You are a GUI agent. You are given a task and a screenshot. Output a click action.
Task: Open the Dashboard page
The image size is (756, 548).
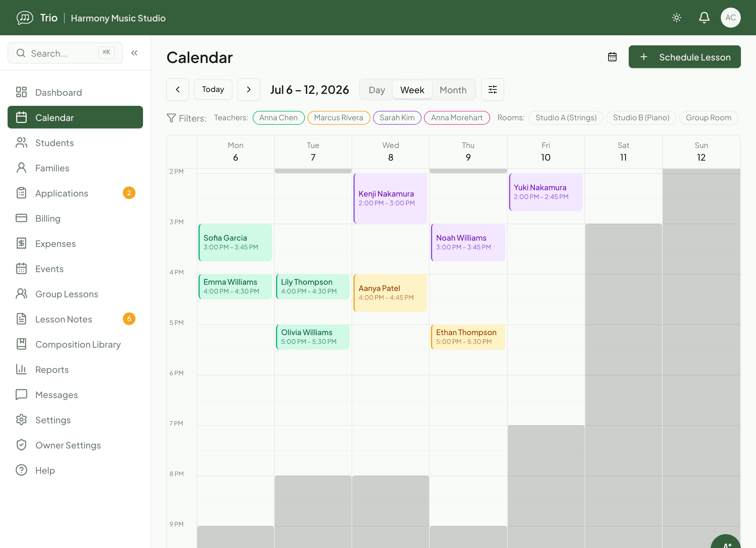coord(75,92)
